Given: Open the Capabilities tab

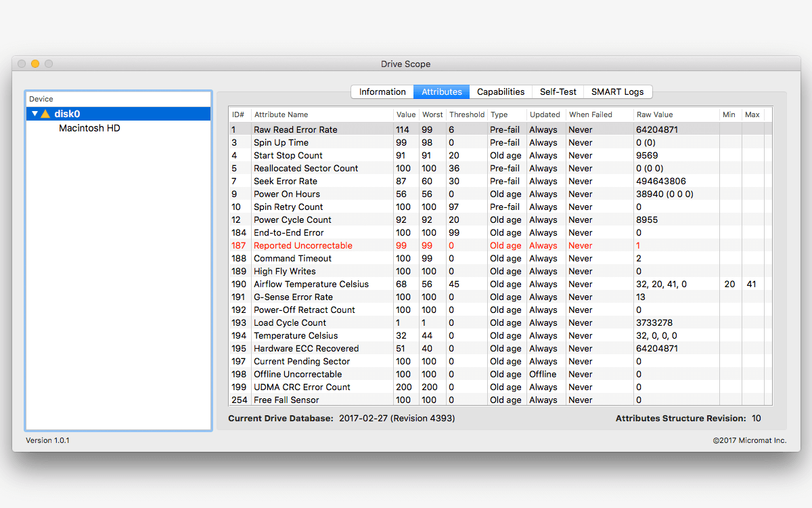Looking at the screenshot, I should pyautogui.click(x=501, y=91).
